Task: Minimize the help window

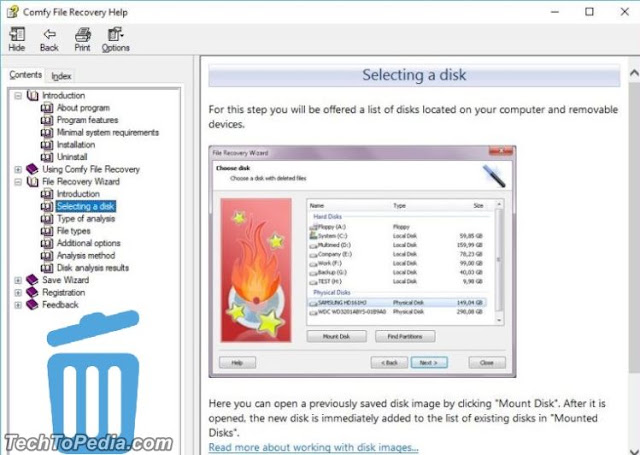Action: pos(555,12)
